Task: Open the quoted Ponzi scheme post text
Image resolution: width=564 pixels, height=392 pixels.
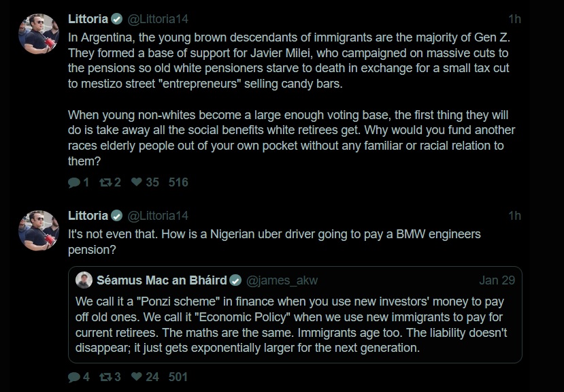Action: click(294, 325)
